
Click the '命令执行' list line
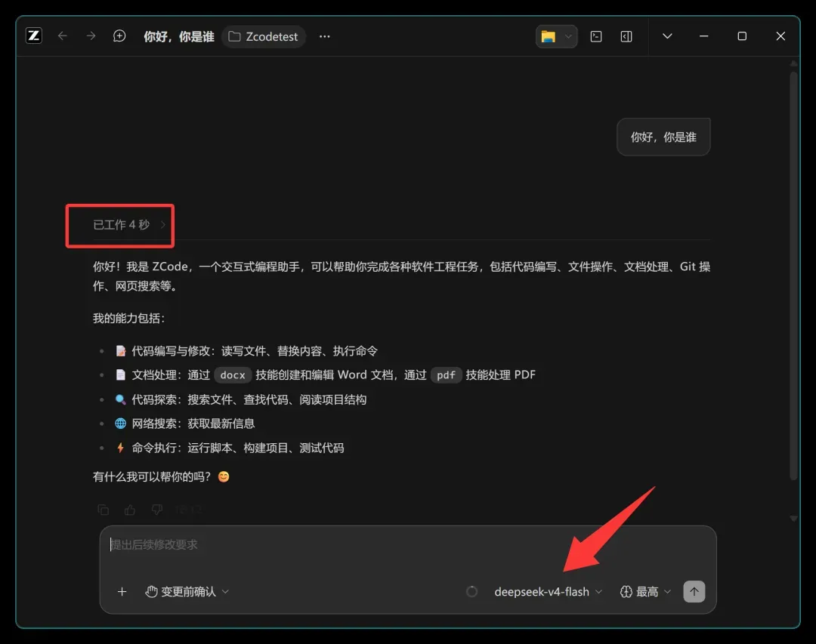pyautogui.click(x=230, y=448)
